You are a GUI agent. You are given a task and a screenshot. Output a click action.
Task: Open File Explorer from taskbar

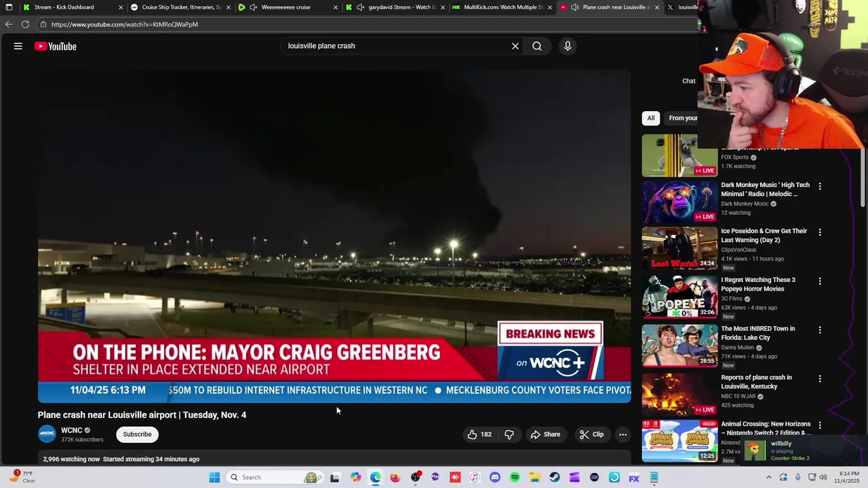coord(534,477)
